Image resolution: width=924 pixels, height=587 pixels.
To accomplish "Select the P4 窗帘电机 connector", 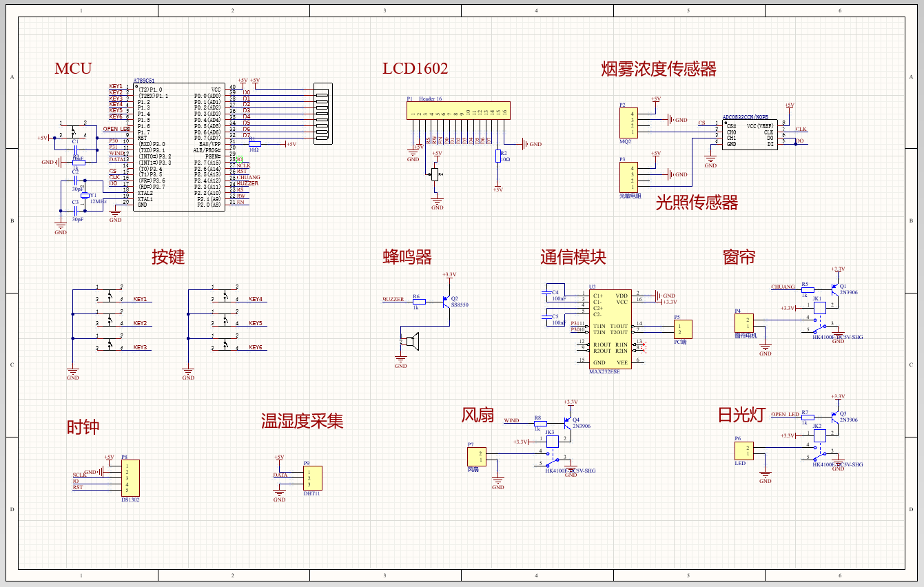I will tap(744, 323).
